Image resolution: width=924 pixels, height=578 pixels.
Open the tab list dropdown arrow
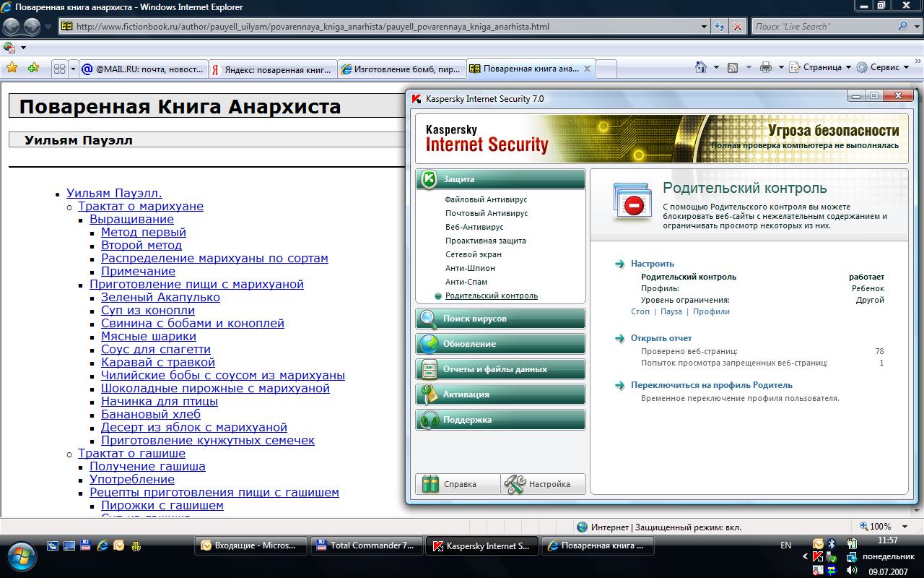point(73,69)
